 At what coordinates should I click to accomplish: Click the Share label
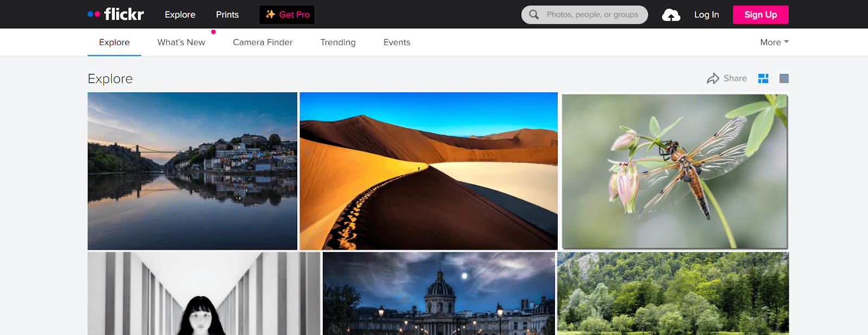click(735, 79)
